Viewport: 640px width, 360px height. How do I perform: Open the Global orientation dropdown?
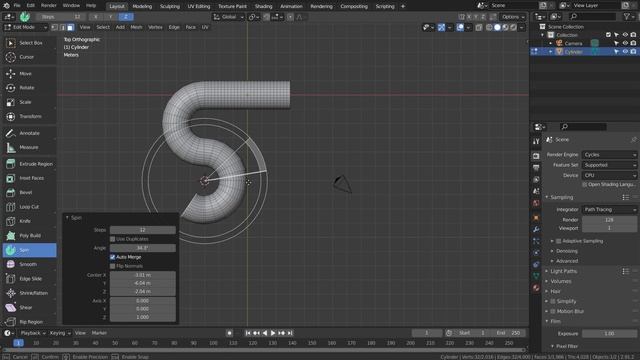(228, 17)
